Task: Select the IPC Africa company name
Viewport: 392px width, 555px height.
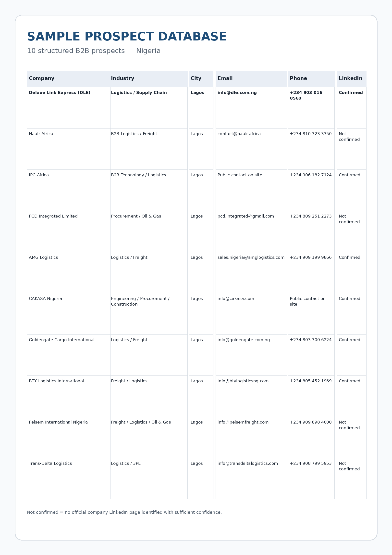Action: pyautogui.click(x=39, y=175)
